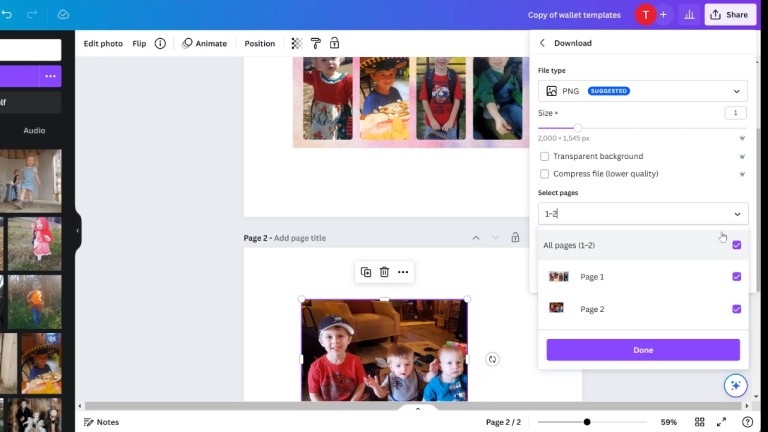Image resolution: width=768 pixels, height=432 pixels.
Task: Click the lock icon in toolbar
Action: click(x=334, y=44)
